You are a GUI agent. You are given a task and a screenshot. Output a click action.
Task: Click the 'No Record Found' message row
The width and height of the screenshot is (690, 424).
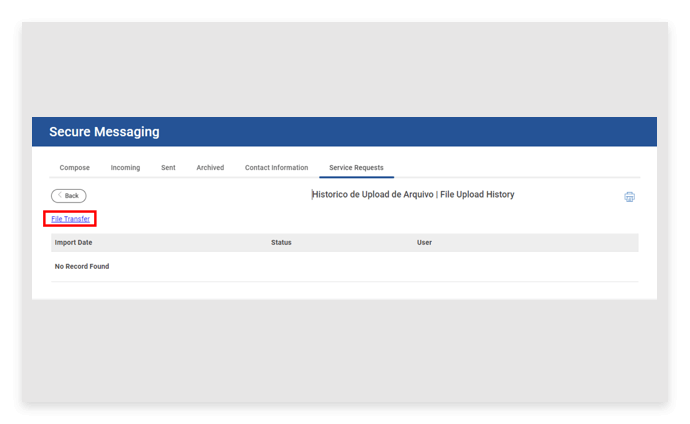[x=82, y=267]
